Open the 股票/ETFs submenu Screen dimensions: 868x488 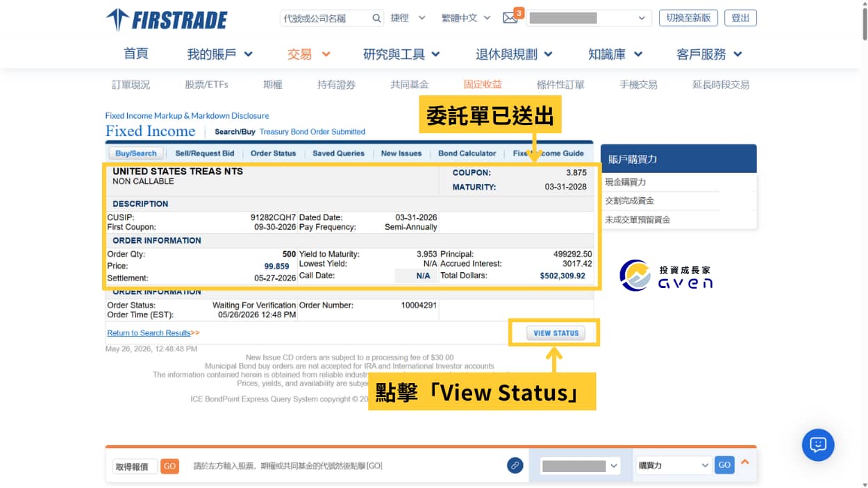[206, 85]
